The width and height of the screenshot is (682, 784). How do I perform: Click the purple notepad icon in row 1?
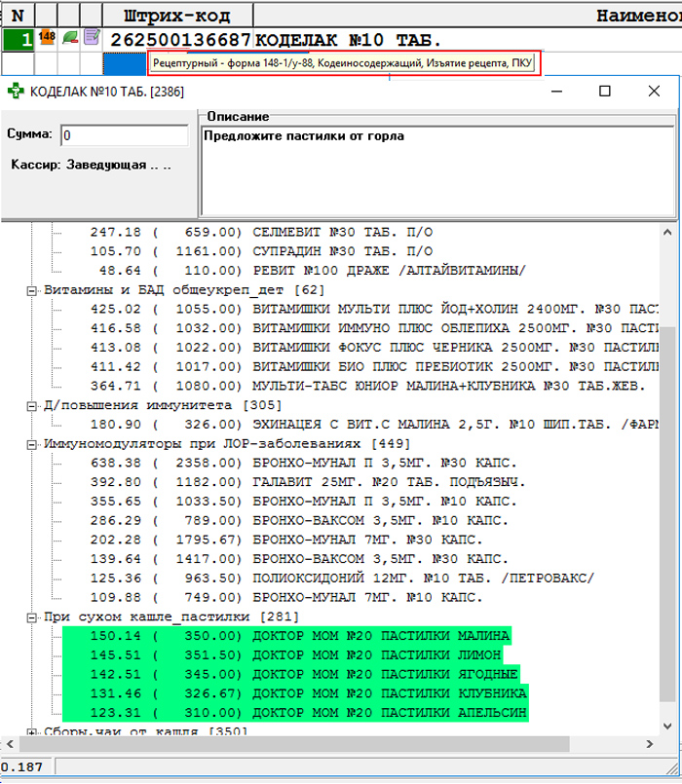[x=92, y=38]
